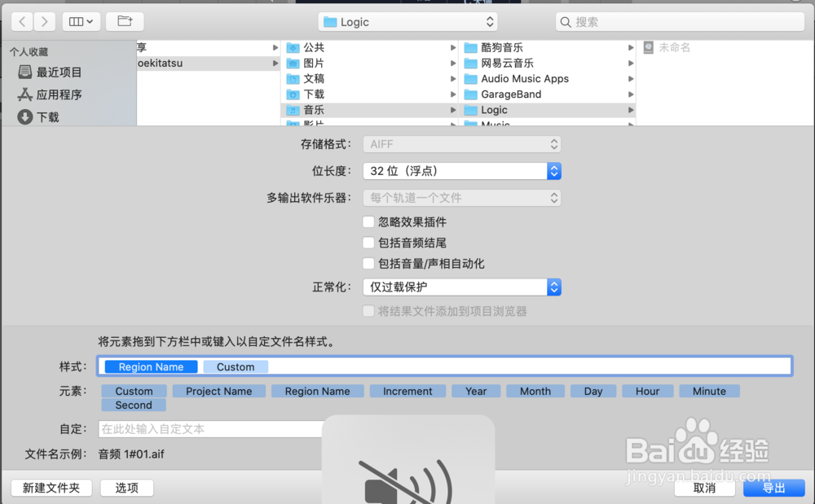The height and width of the screenshot is (504, 815).
Task: Select the 未命名 file
Action: pyautogui.click(x=667, y=48)
